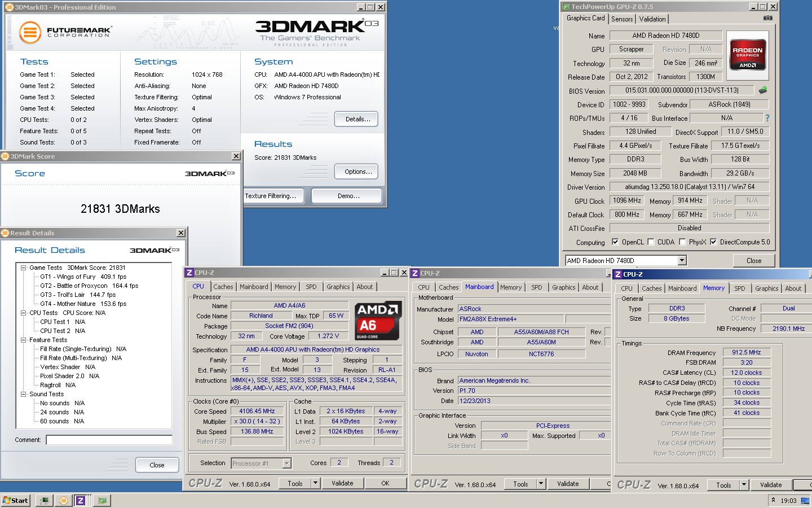Open Graphics tab in Mainboard CPU-Z window
Viewport: 812px width, 508px height.
564,287
